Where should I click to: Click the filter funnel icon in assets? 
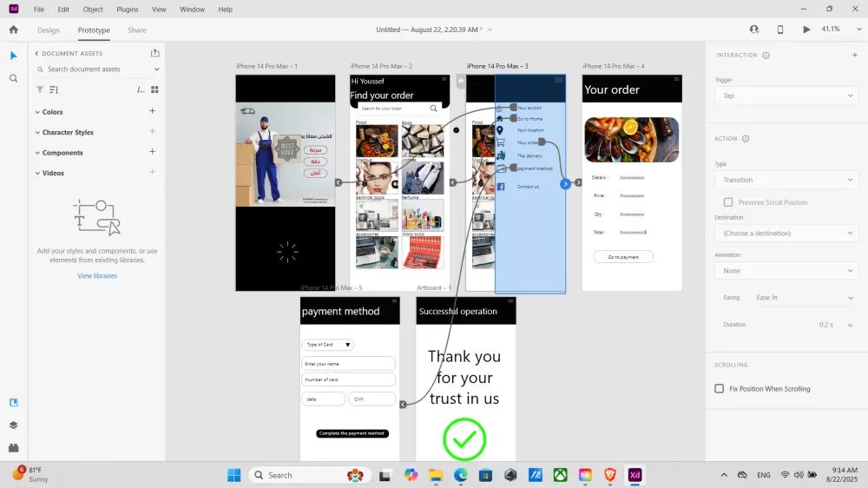(39, 89)
